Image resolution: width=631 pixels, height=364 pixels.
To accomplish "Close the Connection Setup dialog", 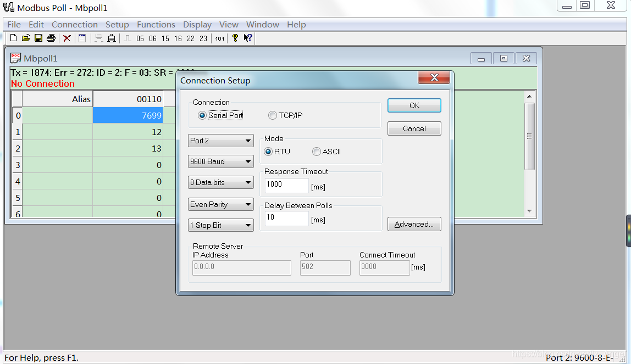I will pyautogui.click(x=434, y=77).
